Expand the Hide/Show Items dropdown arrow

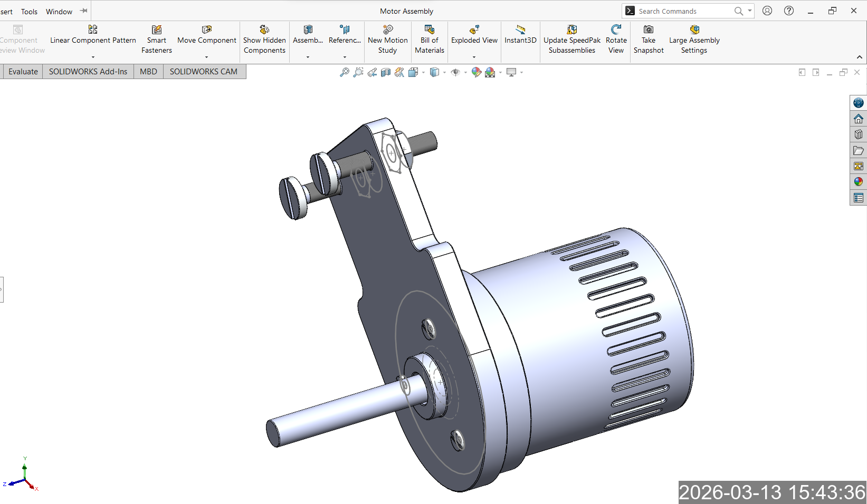(465, 73)
